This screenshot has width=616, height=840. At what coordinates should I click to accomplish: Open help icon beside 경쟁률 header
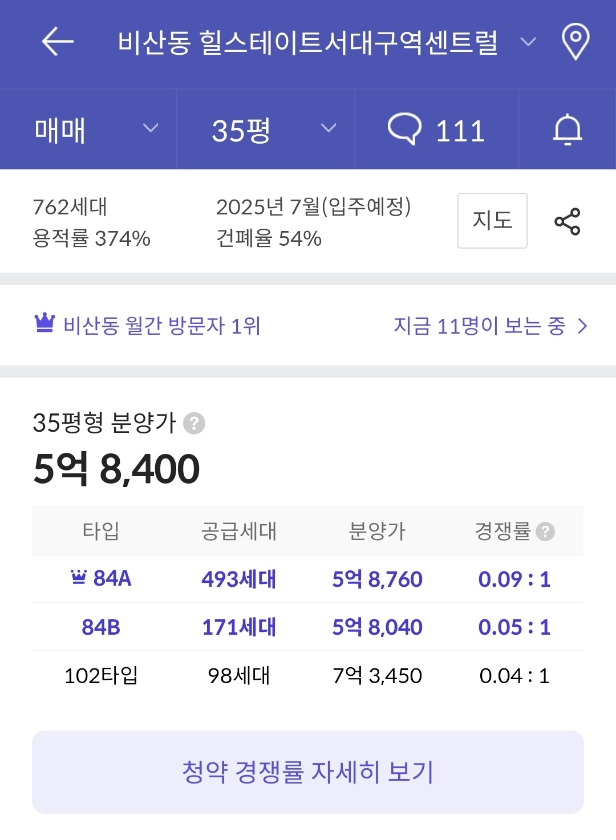545,531
